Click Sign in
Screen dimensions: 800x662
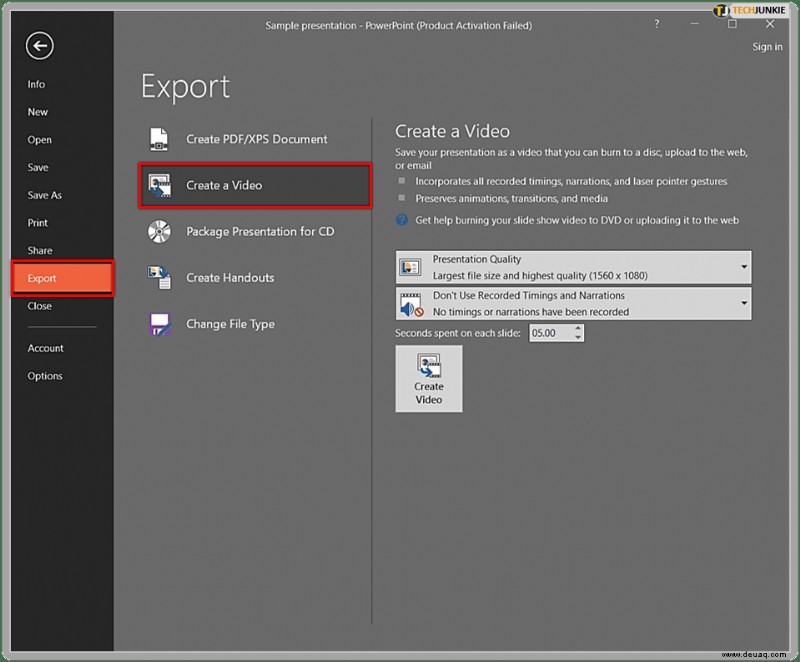tap(767, 47)
